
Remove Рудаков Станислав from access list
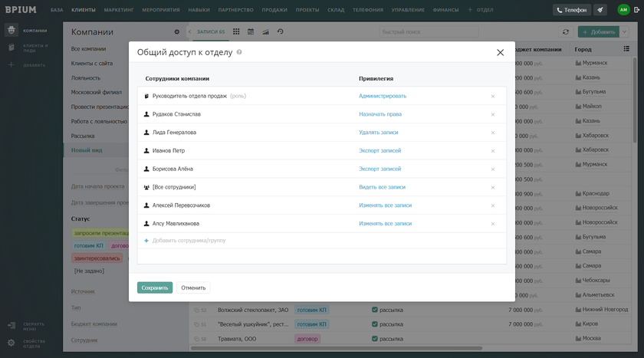(x=492, y=114)
